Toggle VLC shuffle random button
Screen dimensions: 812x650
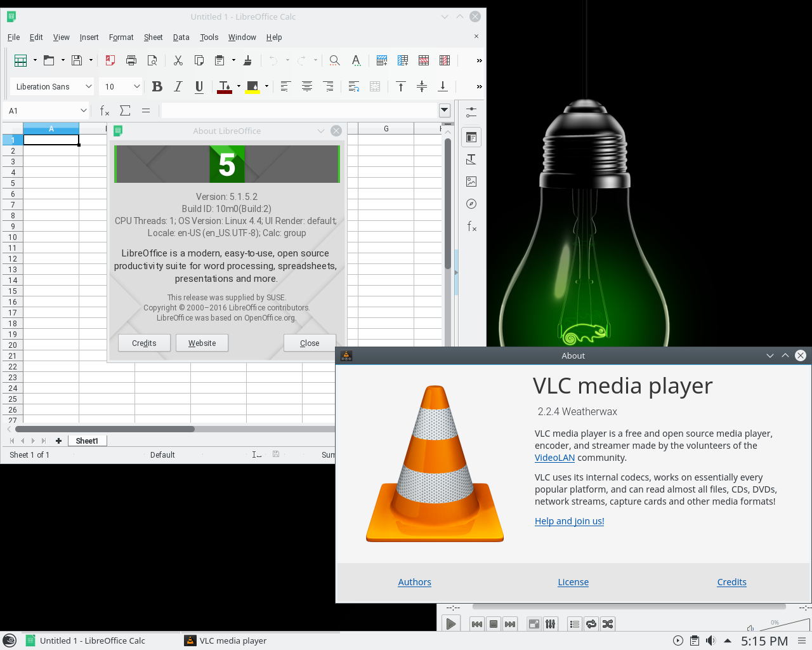(x=608, y=624)
